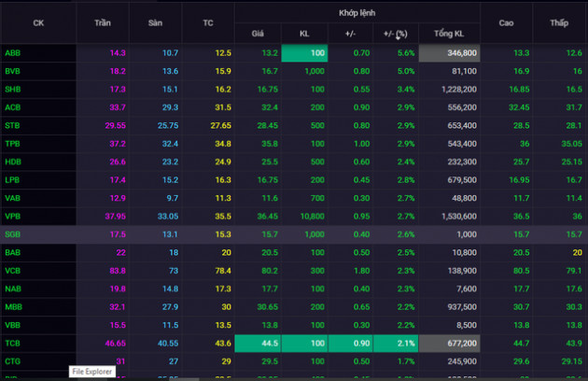Click VPB floor price 33.05
This screenshot has height=381, width=588.
[x=168, y=217]
